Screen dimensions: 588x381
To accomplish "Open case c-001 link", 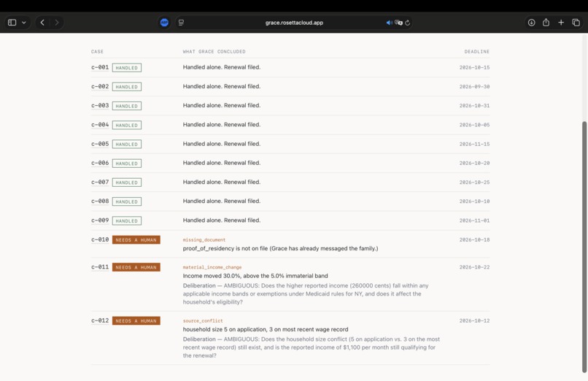I will coord(100,67).
